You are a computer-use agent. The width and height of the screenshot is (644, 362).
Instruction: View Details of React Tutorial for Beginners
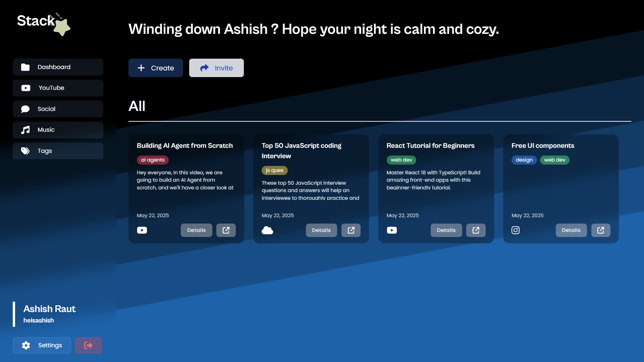[x=446, y=230]
